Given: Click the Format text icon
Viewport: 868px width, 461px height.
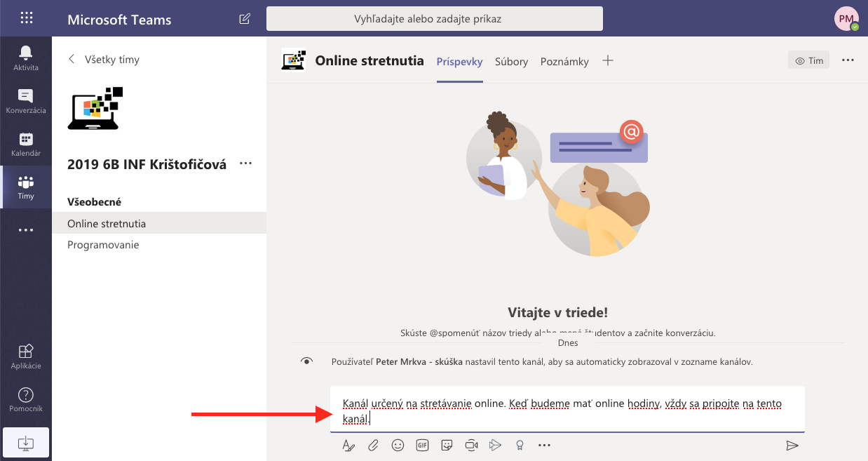Looking at the screenshot, I should [x=348, y=445].
